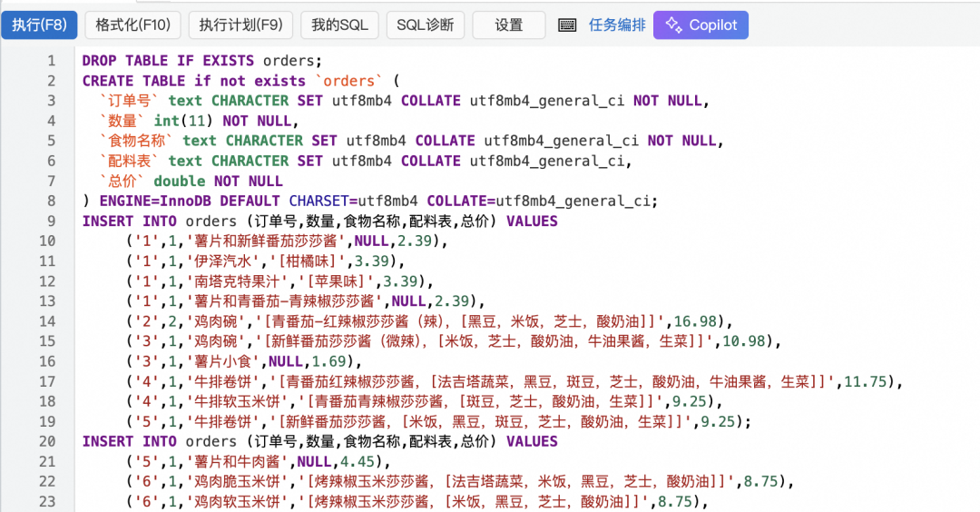
Task: Click row containing '伊泽汽水'
Action: click(x=266, y=261)
